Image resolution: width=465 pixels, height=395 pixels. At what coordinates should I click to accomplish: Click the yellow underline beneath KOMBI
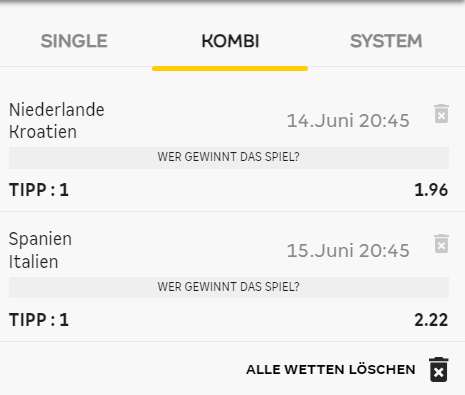point(230,69)
